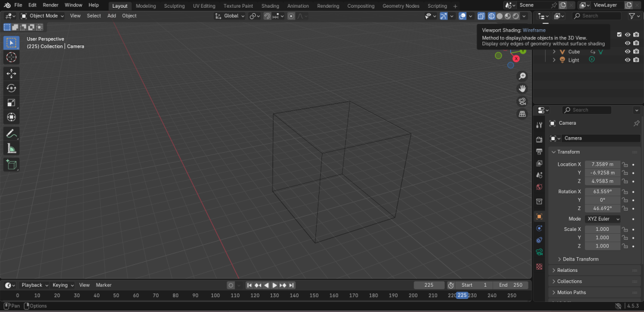Open the outliner filter dropdown
644x312 pixels.
pyautogui.click(x=633, y=16)
